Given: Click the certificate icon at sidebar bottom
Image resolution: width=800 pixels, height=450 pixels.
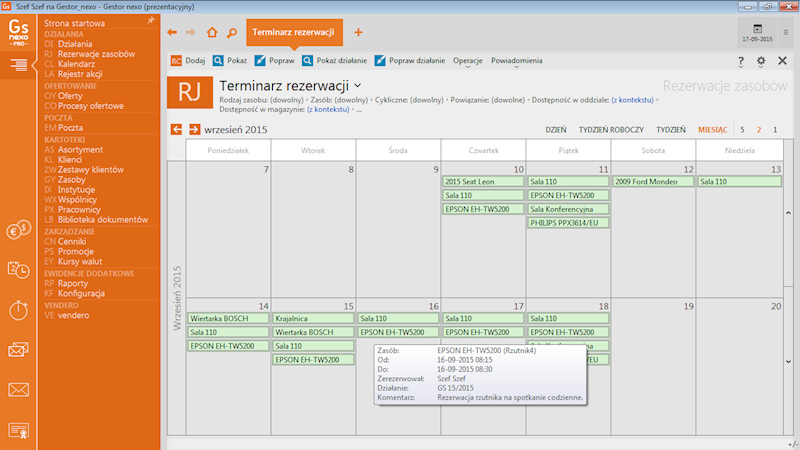Looking at the screenshot, I should (18, 430).
